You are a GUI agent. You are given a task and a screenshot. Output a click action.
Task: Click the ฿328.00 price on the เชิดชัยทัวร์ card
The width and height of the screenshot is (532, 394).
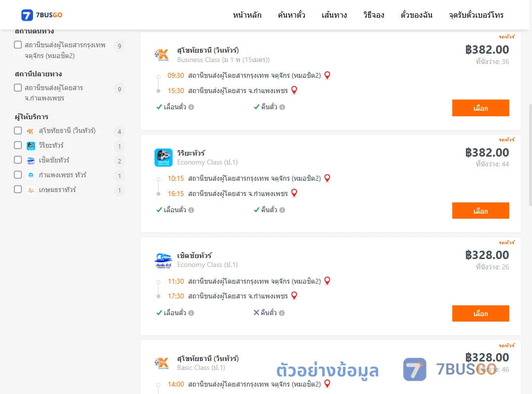[487, 255]
